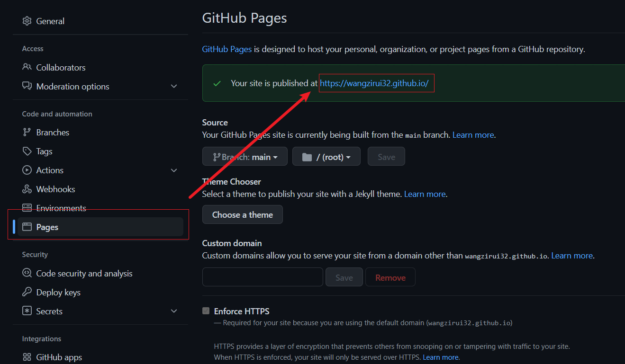The width and height of the screenshot is (625, 364).
Task: Click the custom domain text field
Action: pyautogui.click(x=263, y=277)
